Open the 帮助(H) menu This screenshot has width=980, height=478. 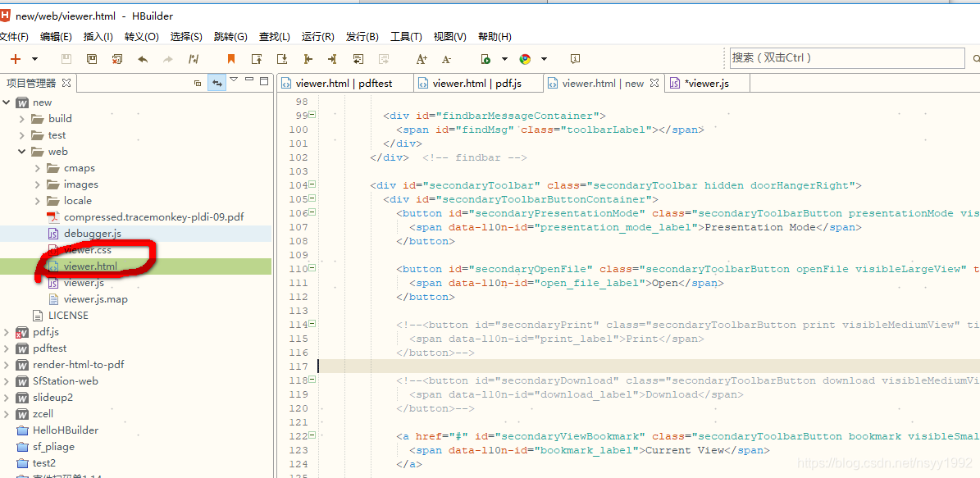point(495,37)
